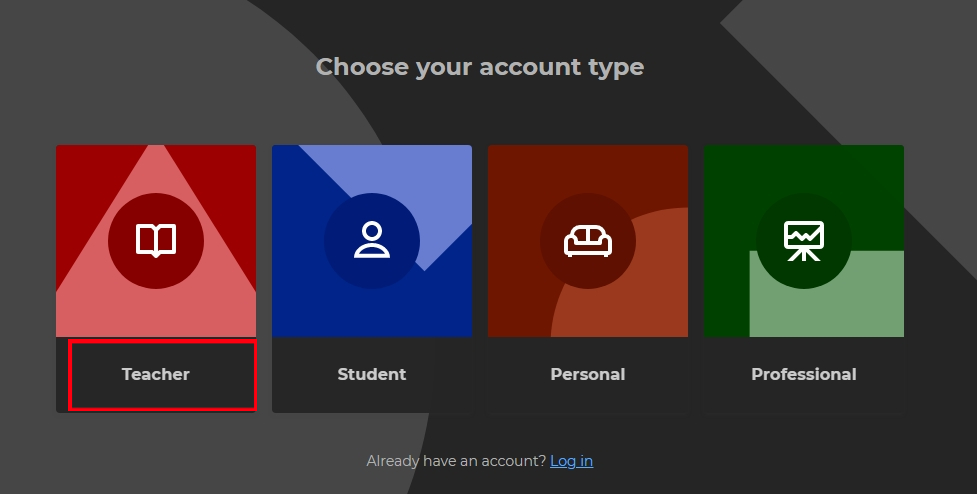This screenshot has width=977, height=494.
Task: Click the open book icon on Teacher card
Action: [x=156, y=241]
